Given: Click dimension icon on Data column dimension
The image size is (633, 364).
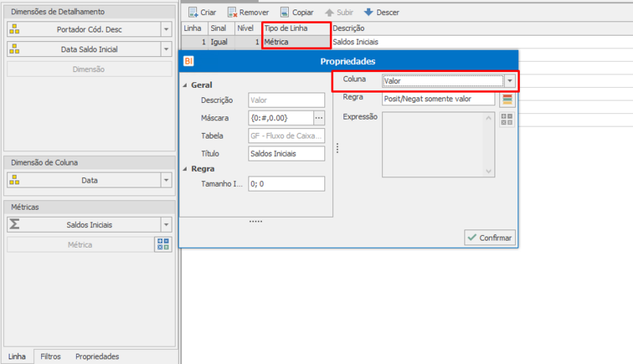Looking at the screenshot, I should click(x=14, y=180).
